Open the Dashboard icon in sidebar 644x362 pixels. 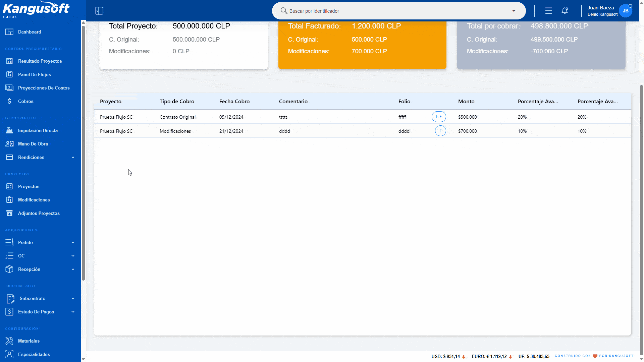pos(9,32)
